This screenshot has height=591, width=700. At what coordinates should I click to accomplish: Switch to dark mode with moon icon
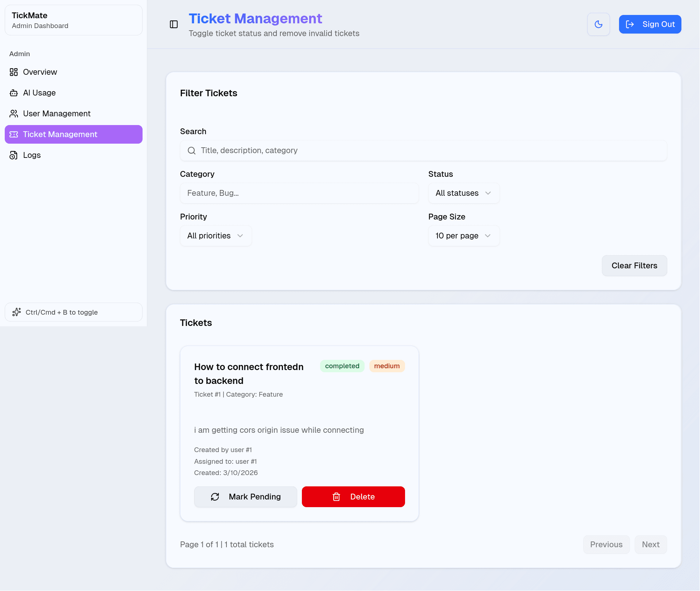tap(598, 24)
